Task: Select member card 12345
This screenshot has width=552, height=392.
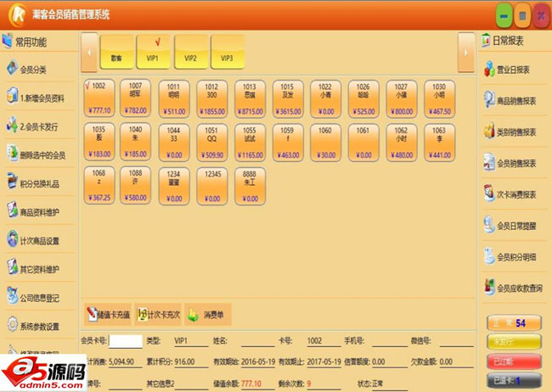Action: pos(211,186)
